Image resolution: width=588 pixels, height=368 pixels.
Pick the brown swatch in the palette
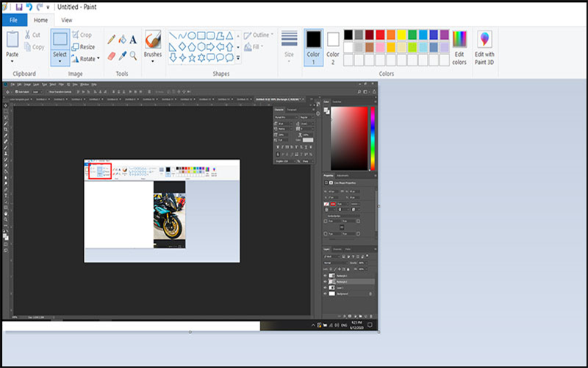(x=370, y=47)
